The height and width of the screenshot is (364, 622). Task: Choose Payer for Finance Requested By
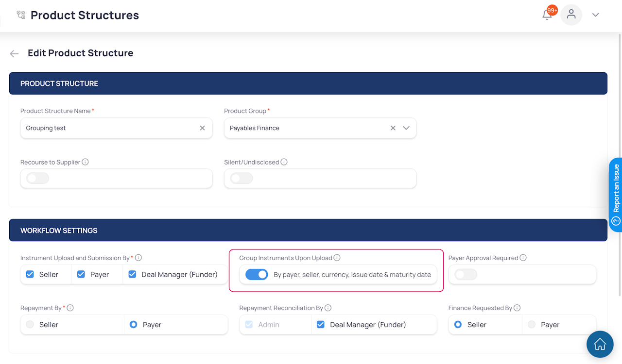coord(532,325)
